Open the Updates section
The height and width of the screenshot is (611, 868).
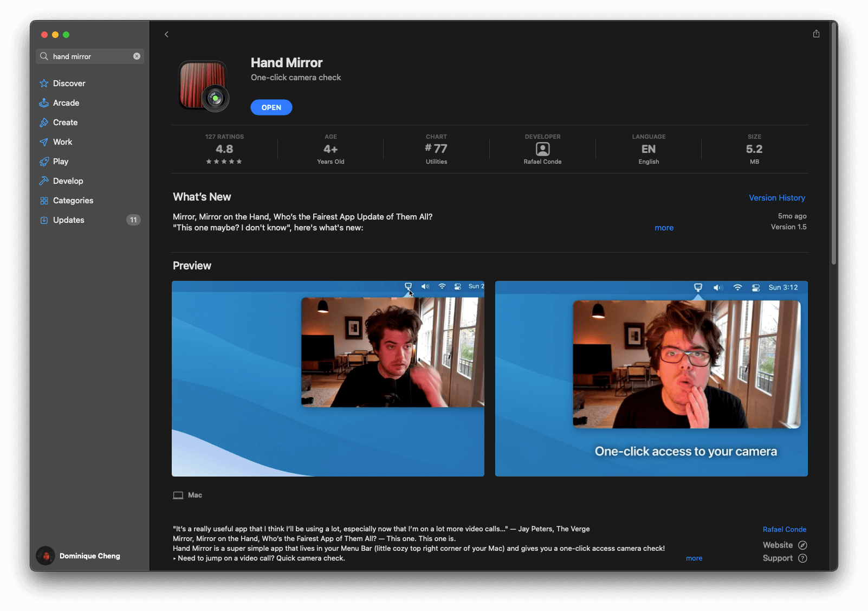69,220
